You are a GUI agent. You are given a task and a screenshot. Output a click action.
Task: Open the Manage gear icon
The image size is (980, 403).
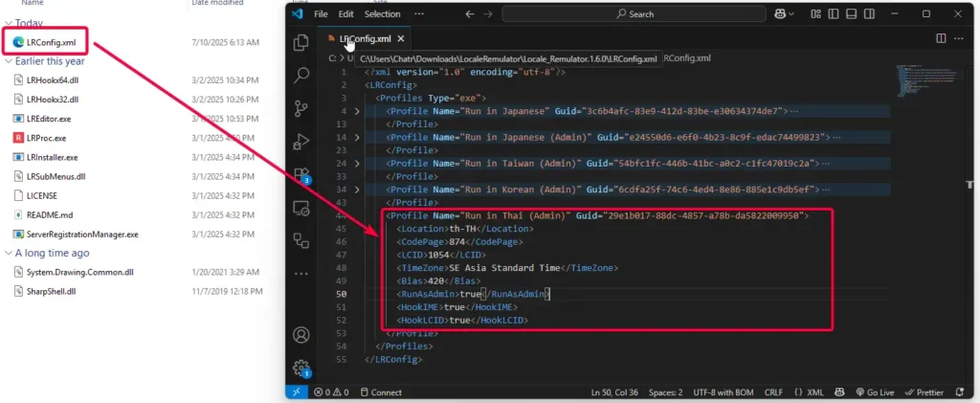[x=301, y=368]
